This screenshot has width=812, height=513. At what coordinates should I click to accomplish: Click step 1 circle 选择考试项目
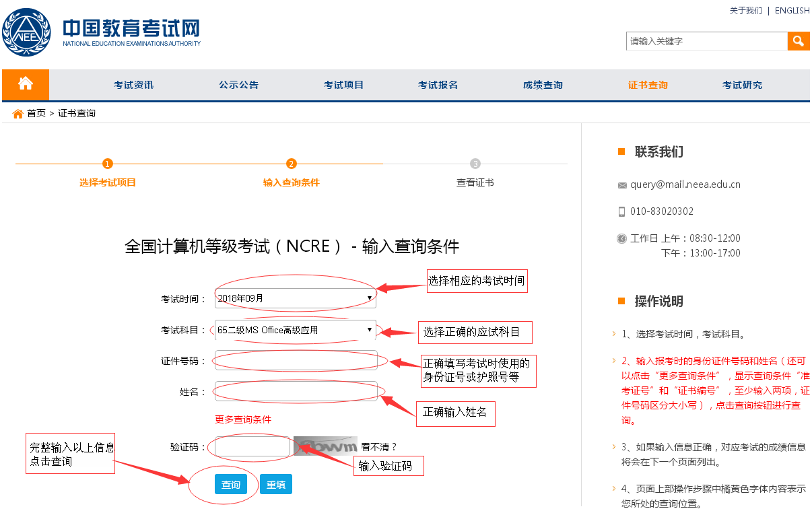108,164
